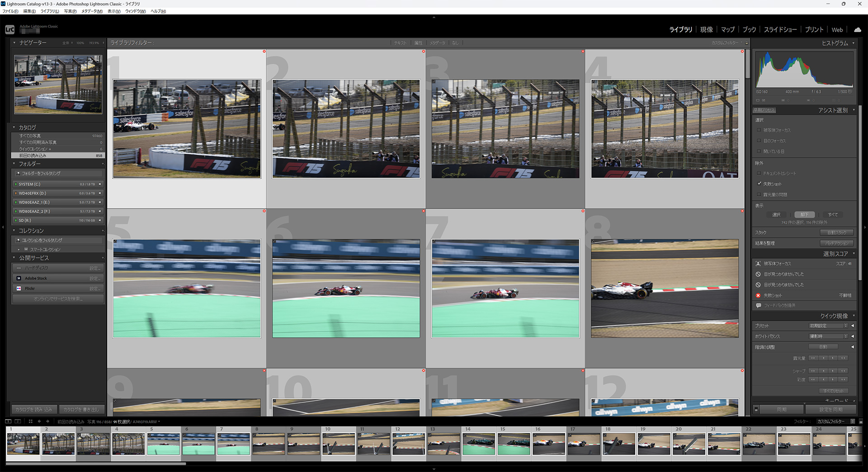Screen dimensions: 868x472
Task: Enable the 露光量の問題 checkbox
Action: (x=759, y=195)
